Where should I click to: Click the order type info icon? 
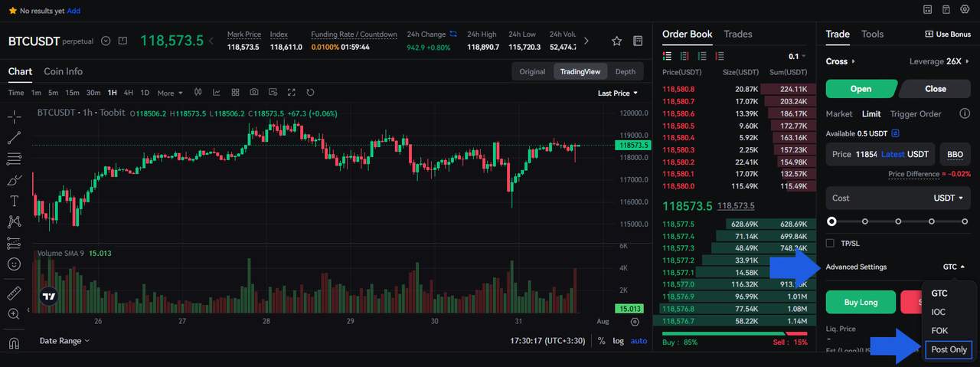[x=965, y=113]
